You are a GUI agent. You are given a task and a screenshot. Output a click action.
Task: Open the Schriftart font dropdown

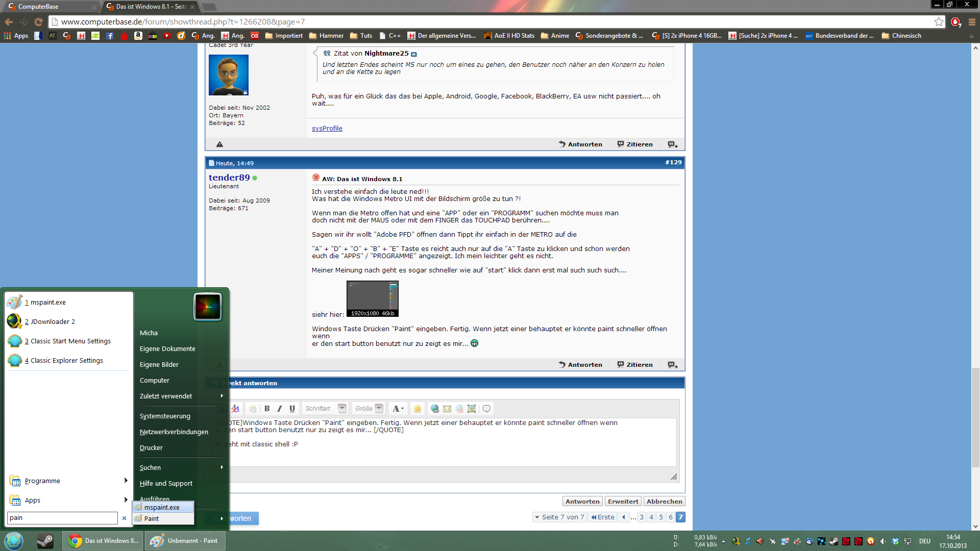[x=342, y=409]
